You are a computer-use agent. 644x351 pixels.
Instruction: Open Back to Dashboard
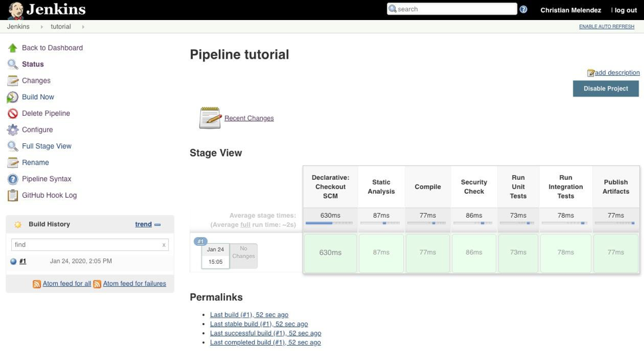52,48
